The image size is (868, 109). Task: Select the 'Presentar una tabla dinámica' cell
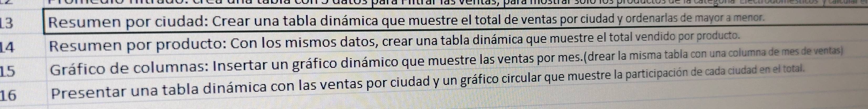coord(456,88)
